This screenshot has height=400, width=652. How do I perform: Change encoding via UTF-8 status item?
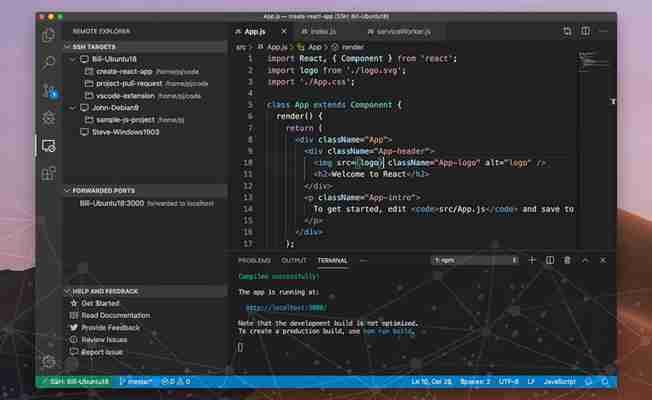pos(509,381)
